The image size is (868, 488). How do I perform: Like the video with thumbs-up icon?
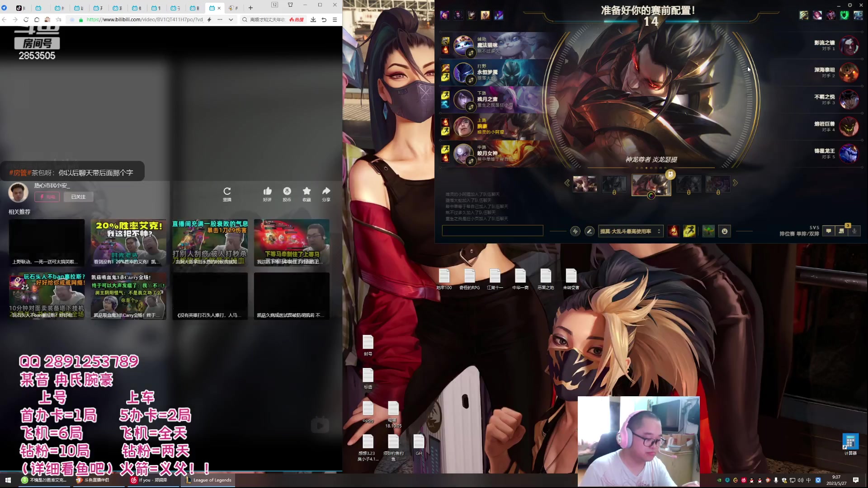(267, 193)
